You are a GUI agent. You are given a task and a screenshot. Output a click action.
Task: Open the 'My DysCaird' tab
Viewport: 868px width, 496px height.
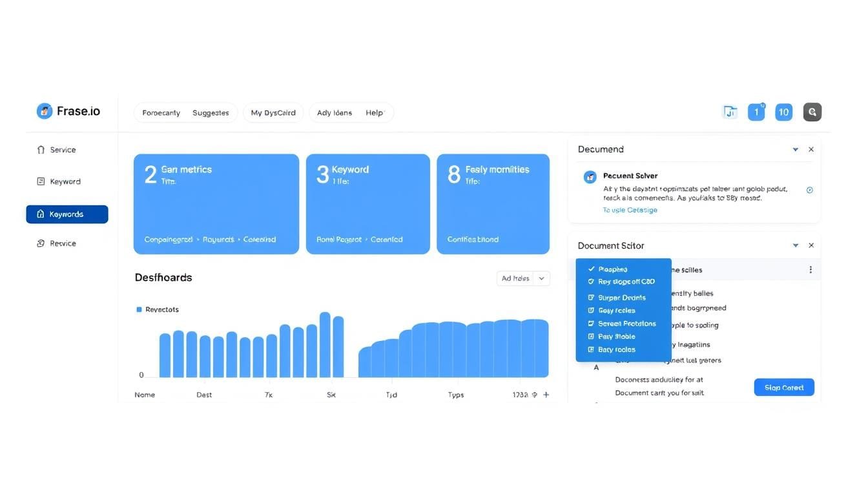click(273, 113)
